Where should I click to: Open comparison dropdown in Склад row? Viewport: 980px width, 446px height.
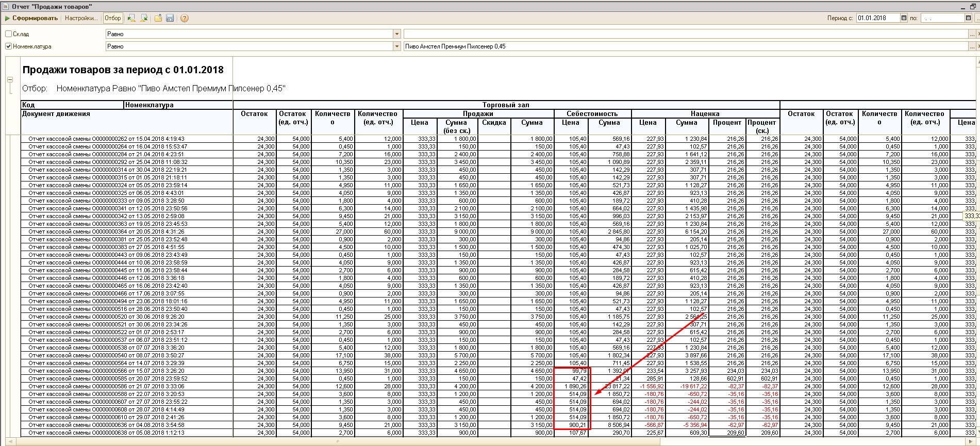[396, 34]
